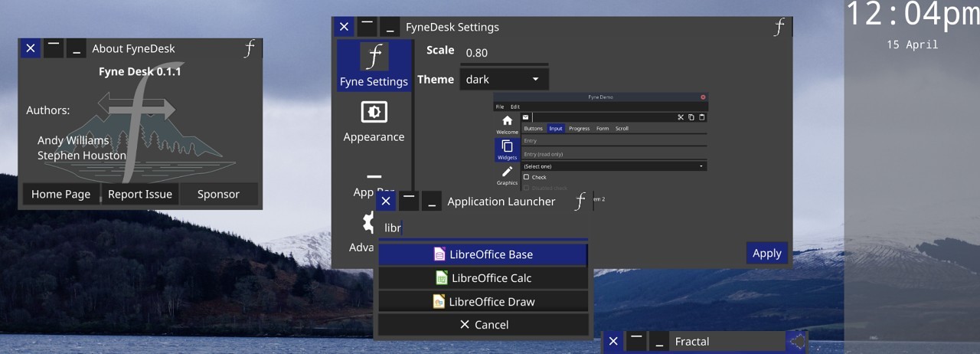Click the launcher search field containing libr

[483, 228]
